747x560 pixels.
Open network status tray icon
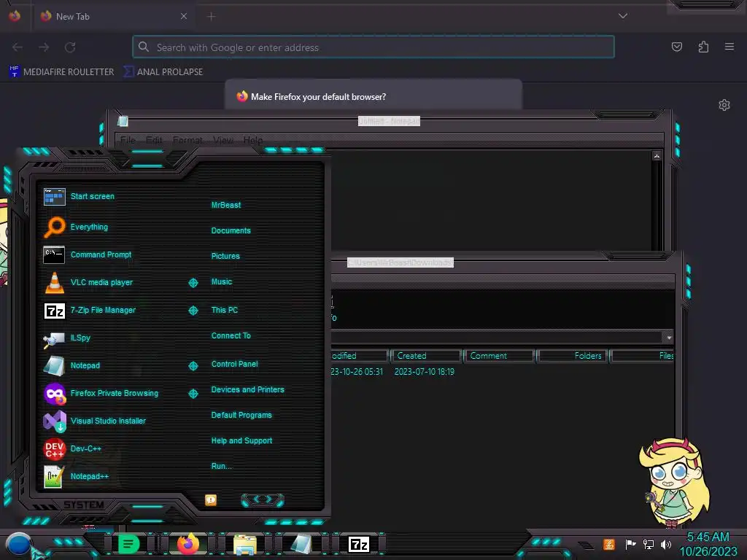pos(649,544)
